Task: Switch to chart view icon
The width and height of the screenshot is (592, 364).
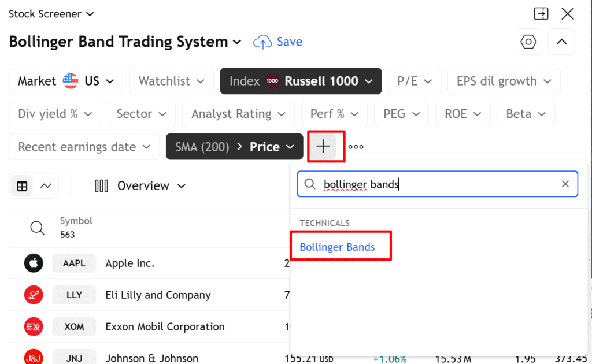Action: point(46,186)
